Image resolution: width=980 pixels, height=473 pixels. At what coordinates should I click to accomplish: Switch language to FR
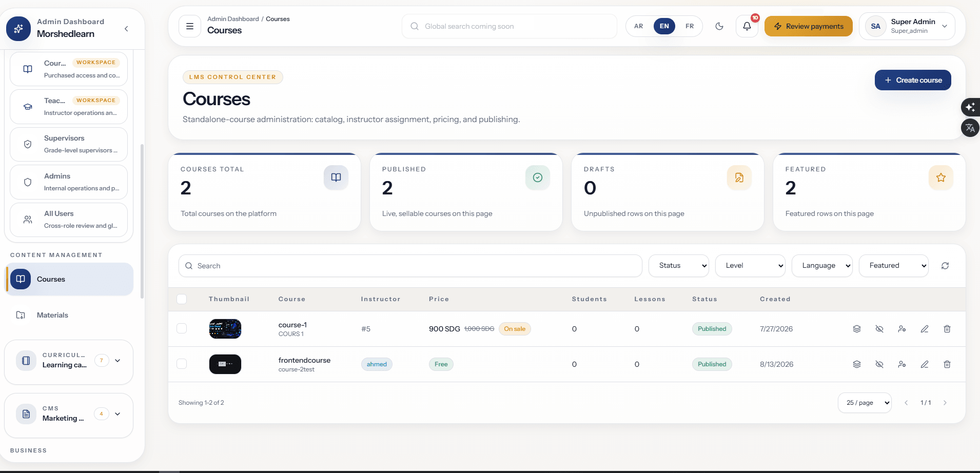tap(690, 26)
